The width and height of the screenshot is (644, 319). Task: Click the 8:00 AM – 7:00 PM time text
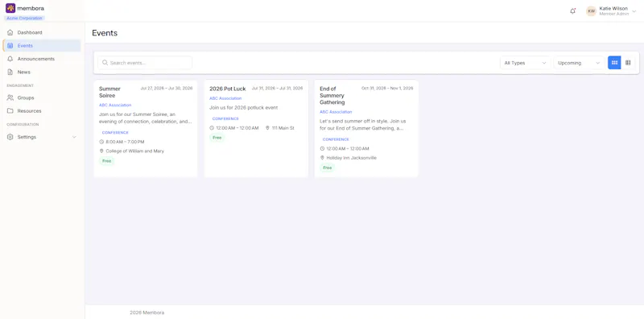pyautogui.click(x=125, y=142)
